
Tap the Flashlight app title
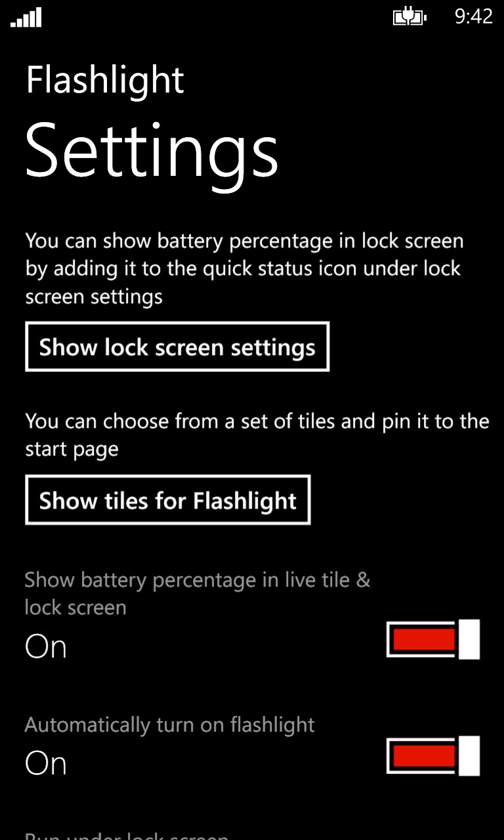105,81
